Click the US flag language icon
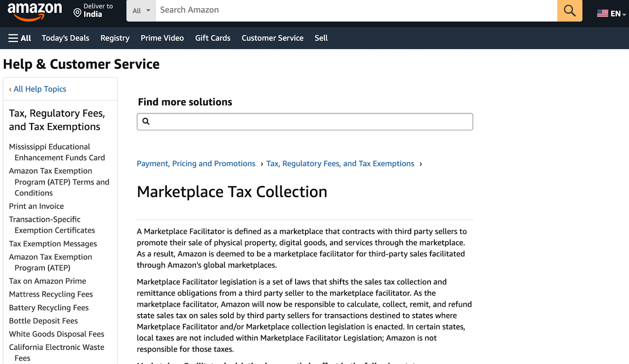 point(602,13)
